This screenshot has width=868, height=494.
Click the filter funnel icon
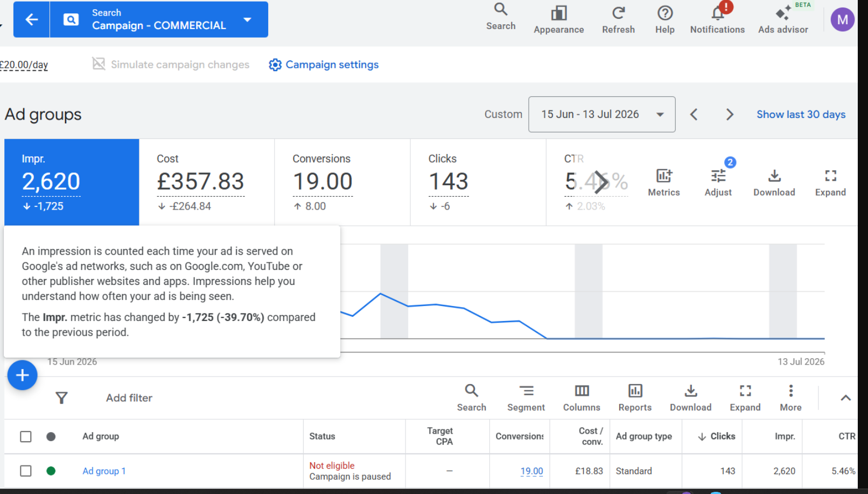pyautogui.click(x=61, y=398)
